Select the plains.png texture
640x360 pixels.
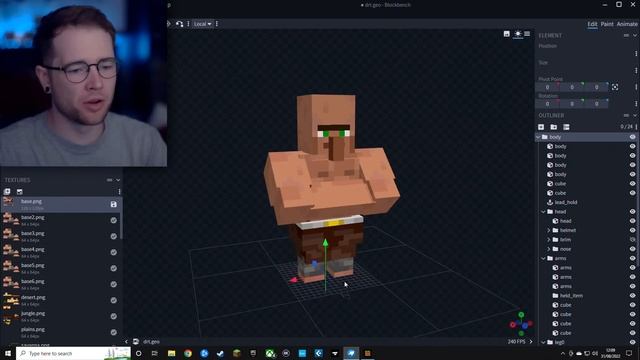[61, 332]
